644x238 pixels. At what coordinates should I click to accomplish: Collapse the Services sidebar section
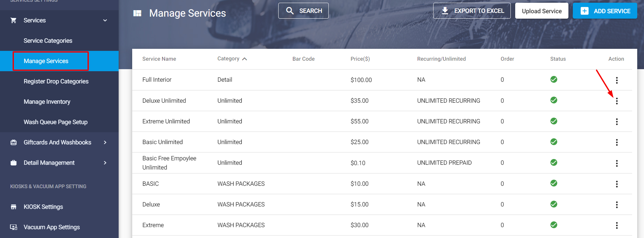point(105,20)
